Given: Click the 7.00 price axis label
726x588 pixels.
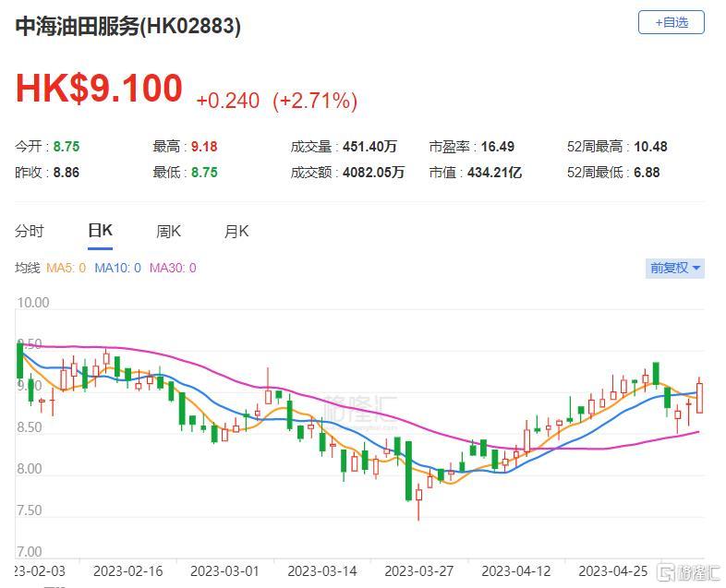Looking at the screenshot, I should [30, 551].
